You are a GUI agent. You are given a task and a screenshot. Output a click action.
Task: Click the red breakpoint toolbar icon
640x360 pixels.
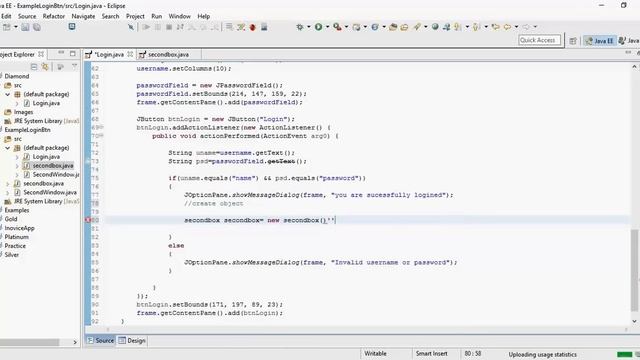(253, 27)
